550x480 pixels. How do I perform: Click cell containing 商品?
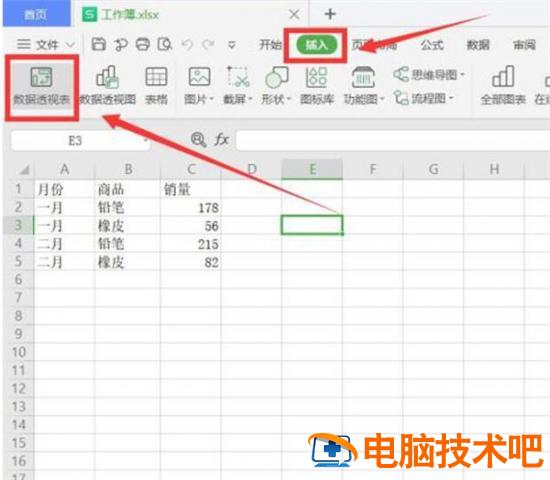point(128,189)
